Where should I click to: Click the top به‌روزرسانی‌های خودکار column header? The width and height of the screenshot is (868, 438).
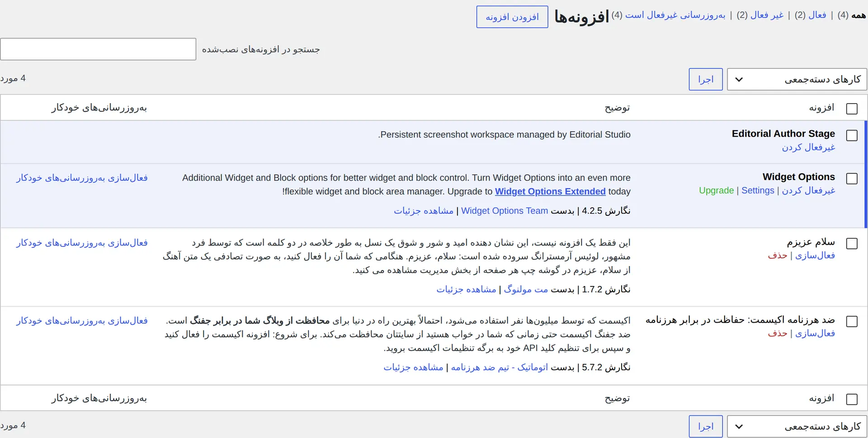[99, 108]
